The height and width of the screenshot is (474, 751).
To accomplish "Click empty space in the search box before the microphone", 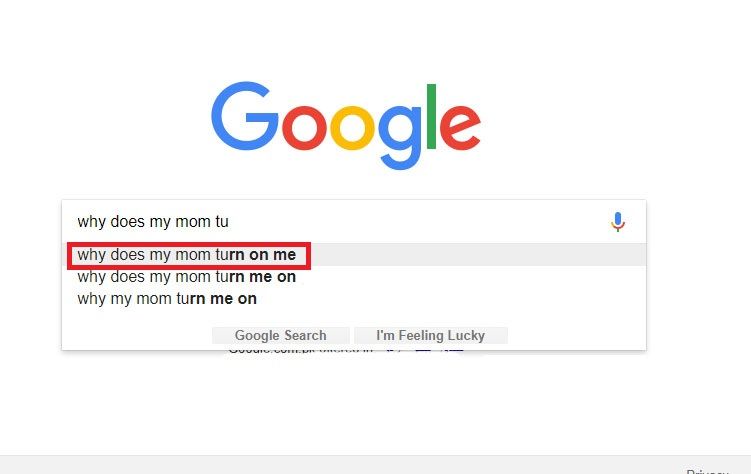I will point(450,222).
